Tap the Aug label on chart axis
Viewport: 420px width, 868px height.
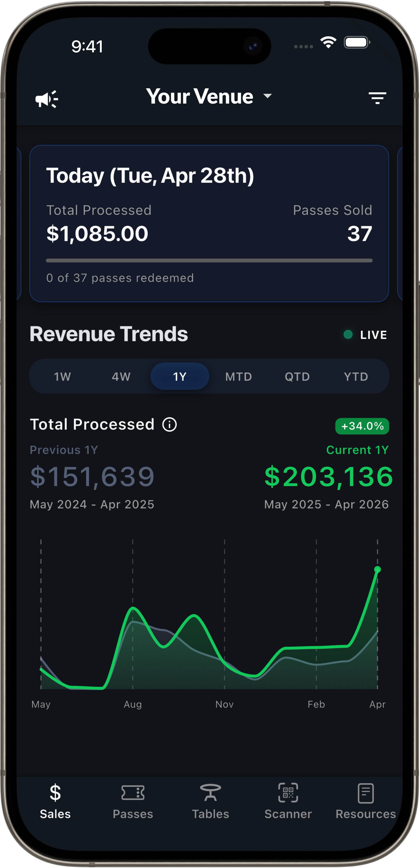133,705
